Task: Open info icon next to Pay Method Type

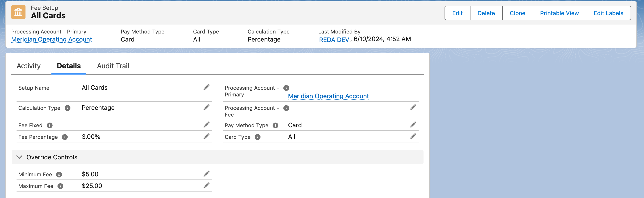Action: point(275,126)
